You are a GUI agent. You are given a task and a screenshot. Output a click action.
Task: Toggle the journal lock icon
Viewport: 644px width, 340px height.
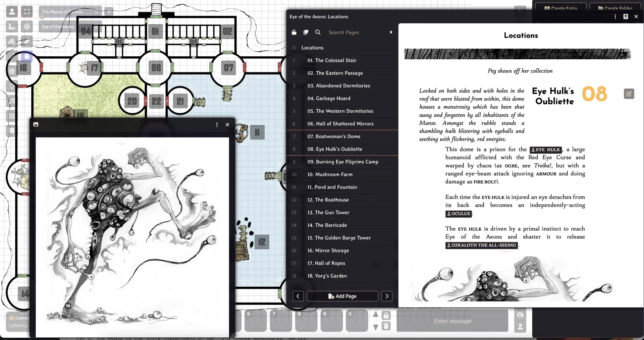294,32
